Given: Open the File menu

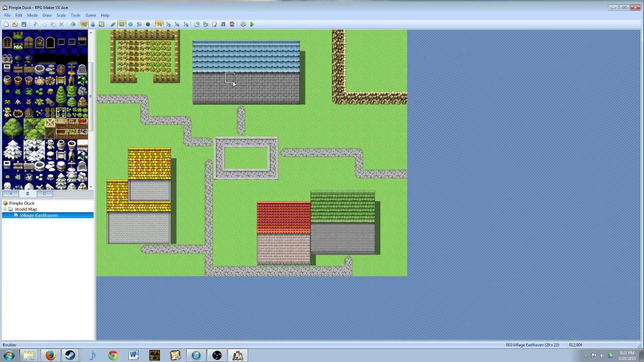Looking at the screenshot, I should point(7,15).
